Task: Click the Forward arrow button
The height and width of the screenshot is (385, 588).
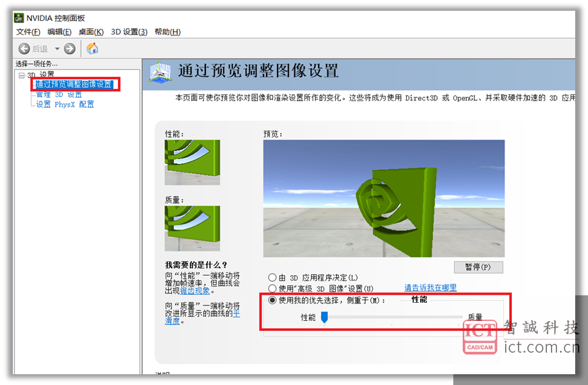Action: point(69,49)
